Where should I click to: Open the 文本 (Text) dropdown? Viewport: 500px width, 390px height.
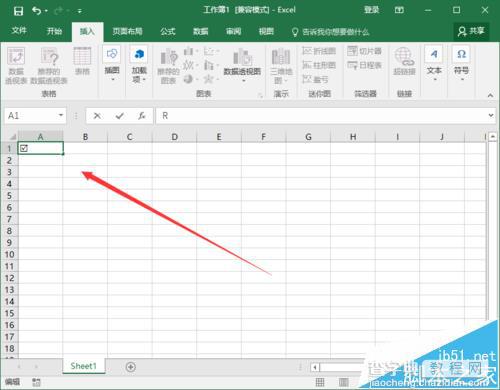pos(434,64)
